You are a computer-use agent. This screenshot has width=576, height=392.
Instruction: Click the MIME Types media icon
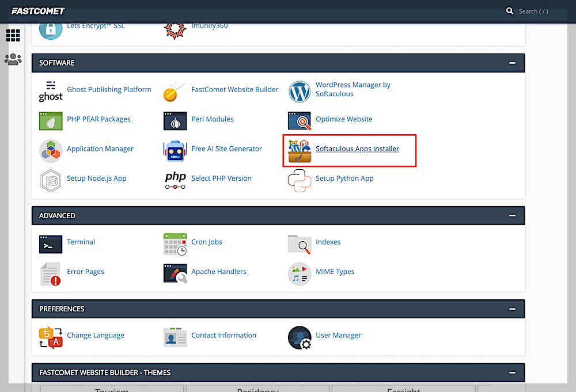[300, 274]
